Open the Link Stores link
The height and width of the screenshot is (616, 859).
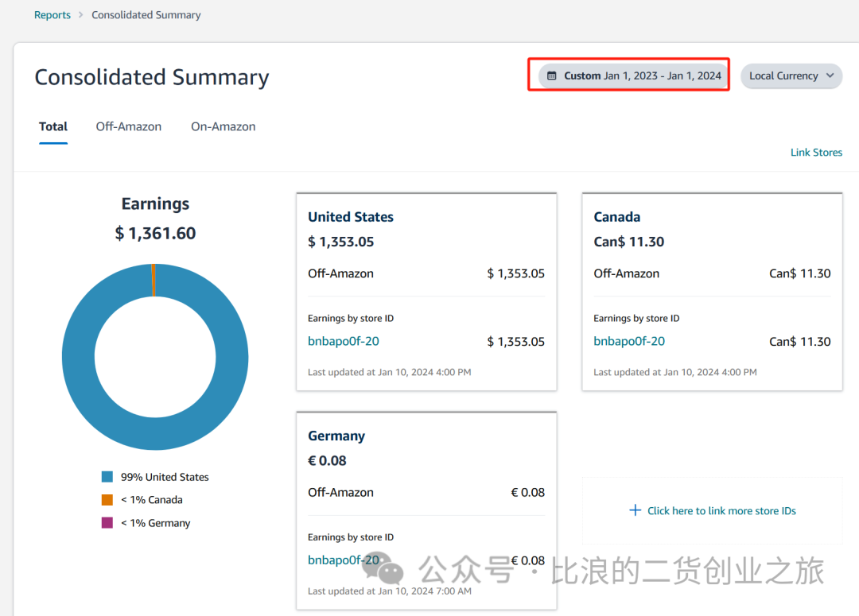(816, 153)
